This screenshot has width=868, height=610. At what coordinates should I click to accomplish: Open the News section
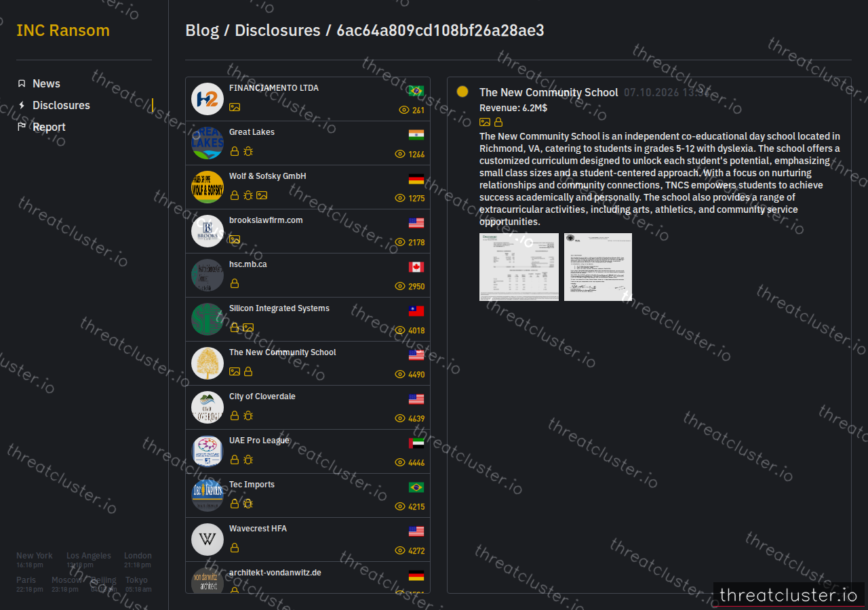(46, 83)
